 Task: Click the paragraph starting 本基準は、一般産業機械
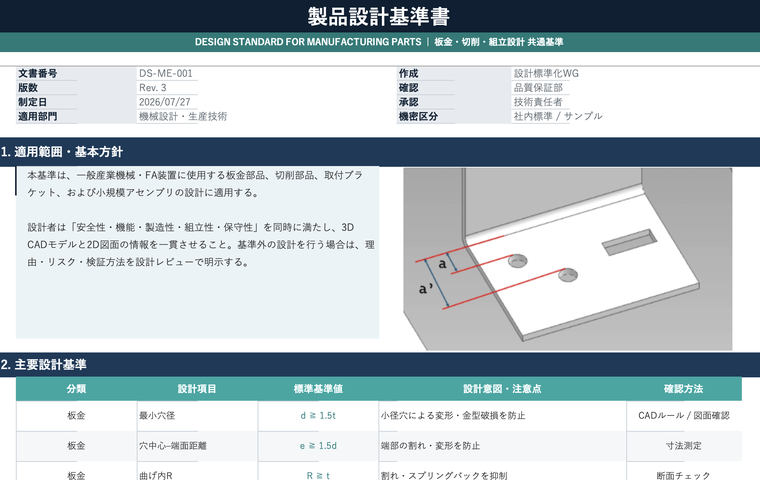(195, 184)
